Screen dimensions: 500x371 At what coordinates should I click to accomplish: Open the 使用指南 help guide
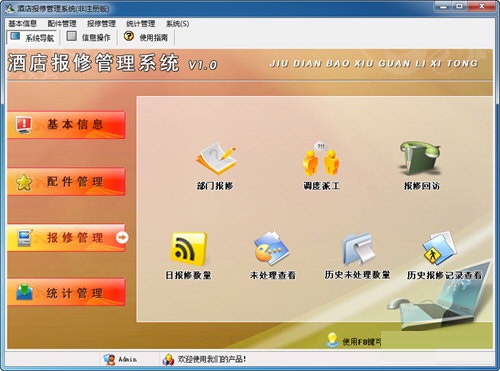[x=146, y=37]
